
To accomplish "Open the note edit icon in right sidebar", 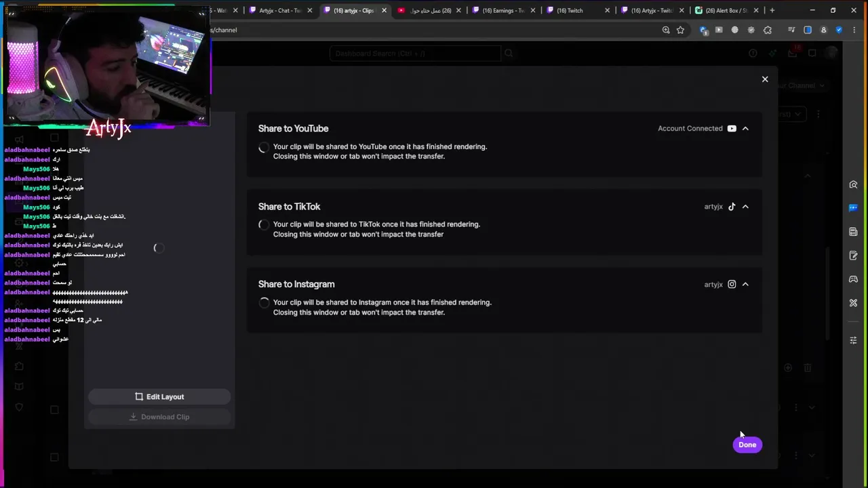I will click(x=853, y=256).
